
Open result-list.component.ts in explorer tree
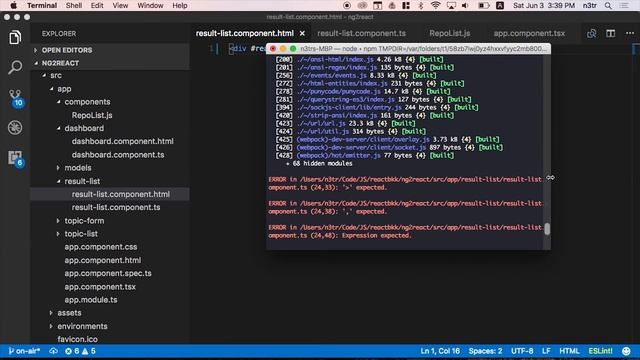click(116, 207)
